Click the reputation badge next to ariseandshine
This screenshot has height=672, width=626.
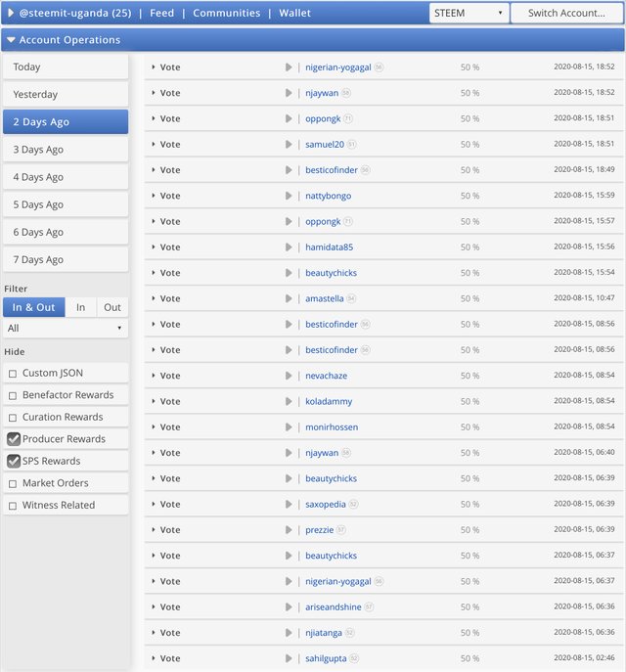point(369,606)
